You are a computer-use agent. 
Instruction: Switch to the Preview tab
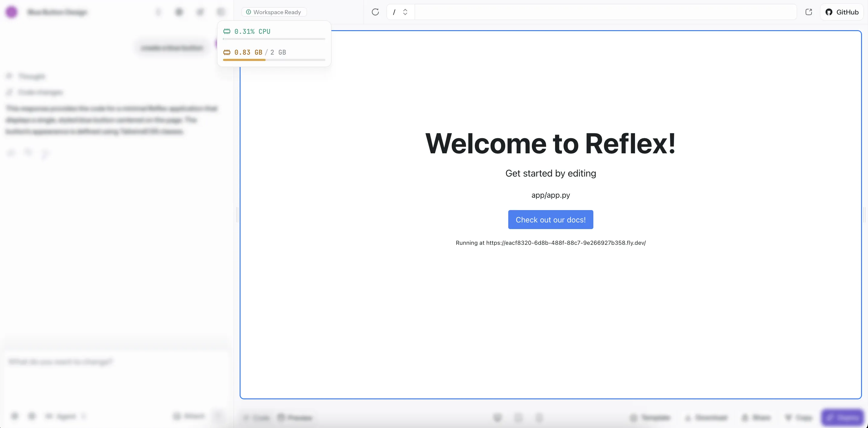[x=295, y=418]
